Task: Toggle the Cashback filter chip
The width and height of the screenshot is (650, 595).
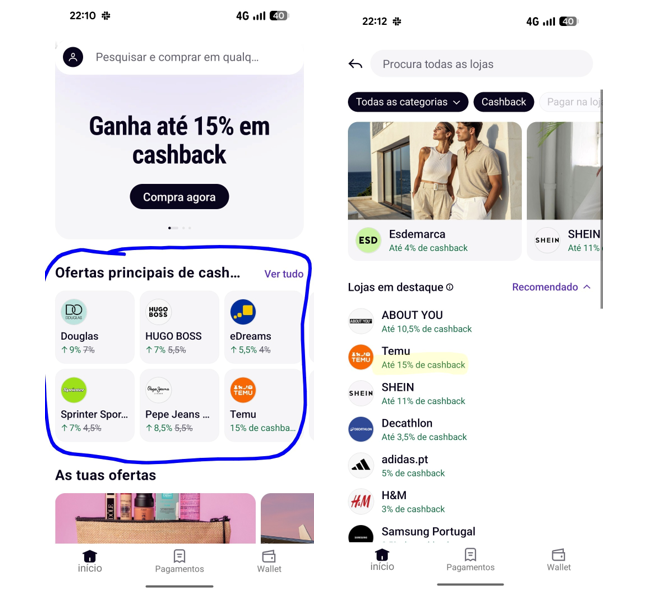Action: 504,102
